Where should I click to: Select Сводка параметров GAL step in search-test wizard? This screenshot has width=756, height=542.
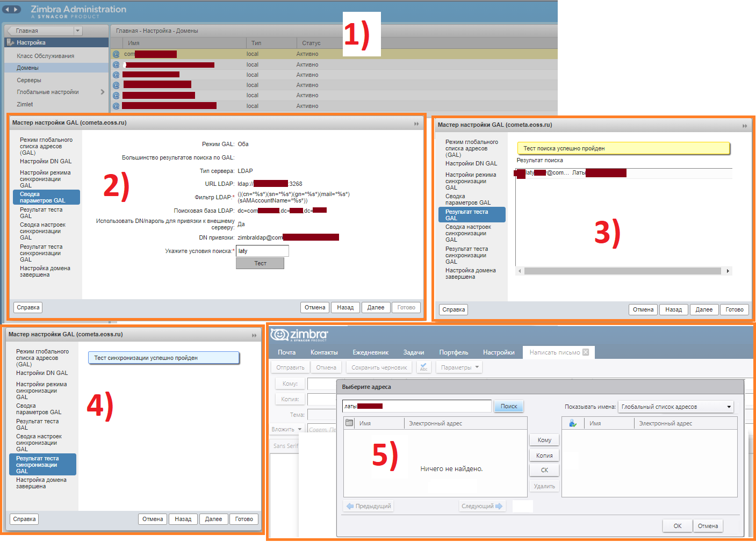tap(468, 199)
